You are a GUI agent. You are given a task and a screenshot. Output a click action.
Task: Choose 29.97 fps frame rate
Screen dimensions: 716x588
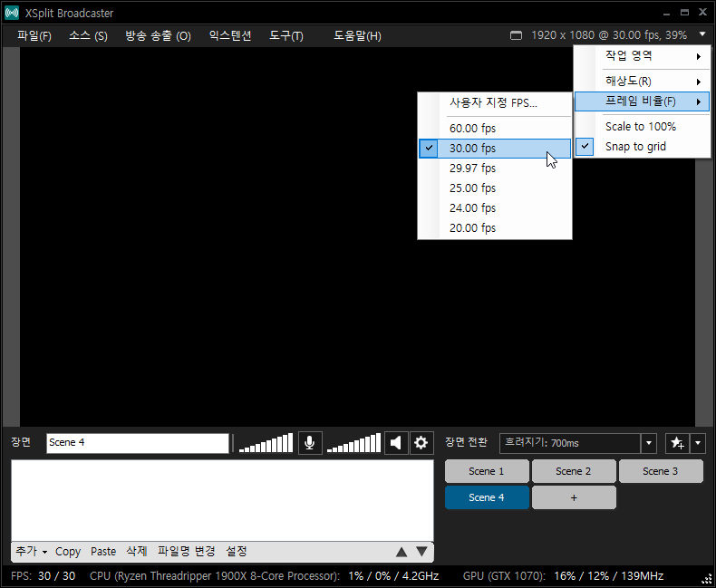(x=495, y=169)
